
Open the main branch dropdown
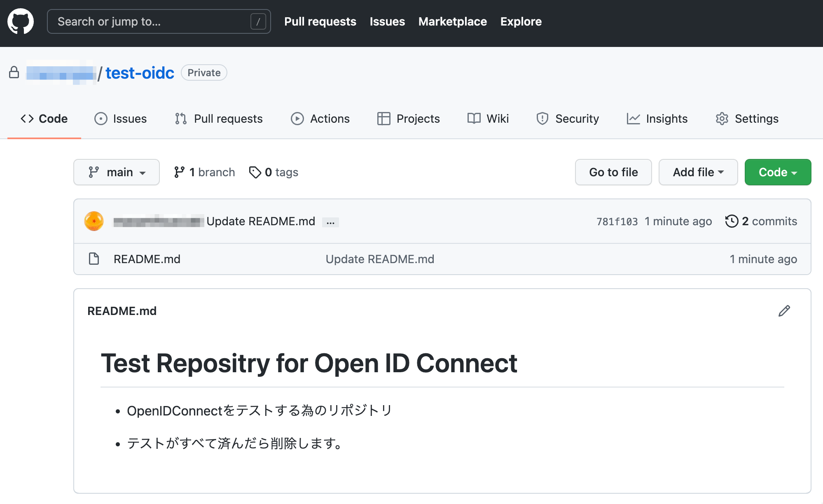click(x=117, y=172)
